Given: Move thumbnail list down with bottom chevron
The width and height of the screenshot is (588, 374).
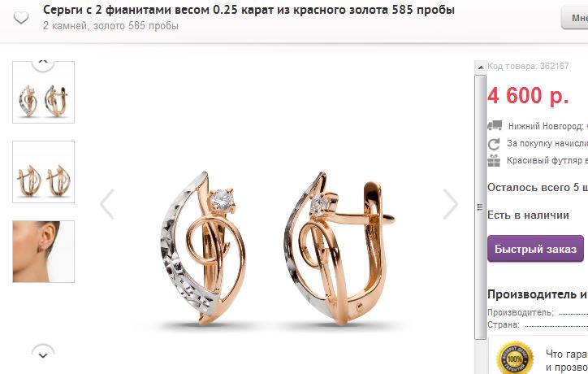Looking at the screenshot, I should (43, 354).
